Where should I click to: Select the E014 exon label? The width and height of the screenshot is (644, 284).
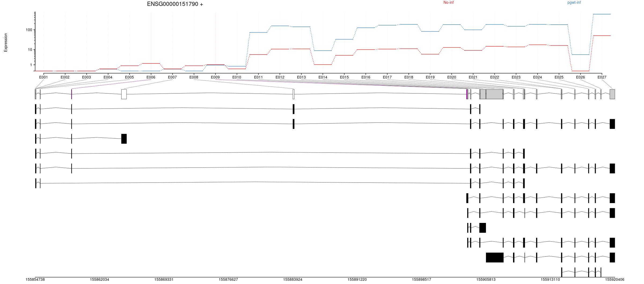coord(323,77)
